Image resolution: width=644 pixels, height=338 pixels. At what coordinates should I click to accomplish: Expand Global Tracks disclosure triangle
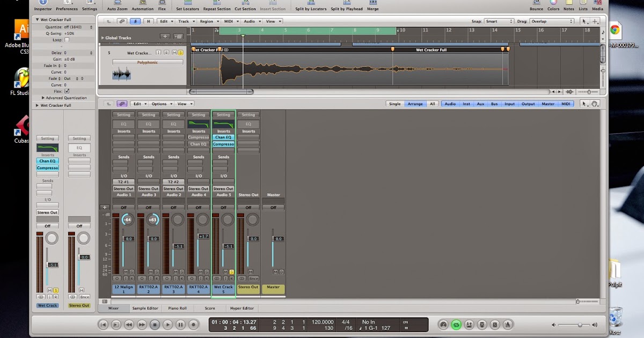point(103,38)
